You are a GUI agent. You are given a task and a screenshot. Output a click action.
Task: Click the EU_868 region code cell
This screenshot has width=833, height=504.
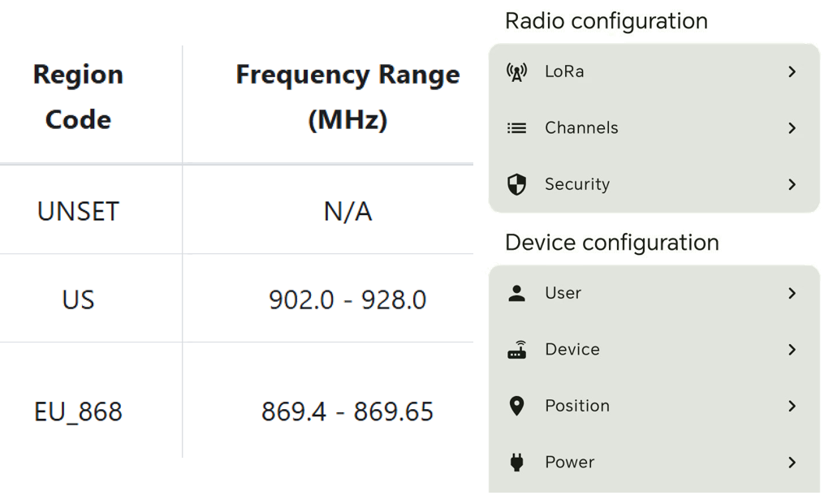tap(78, 411)
